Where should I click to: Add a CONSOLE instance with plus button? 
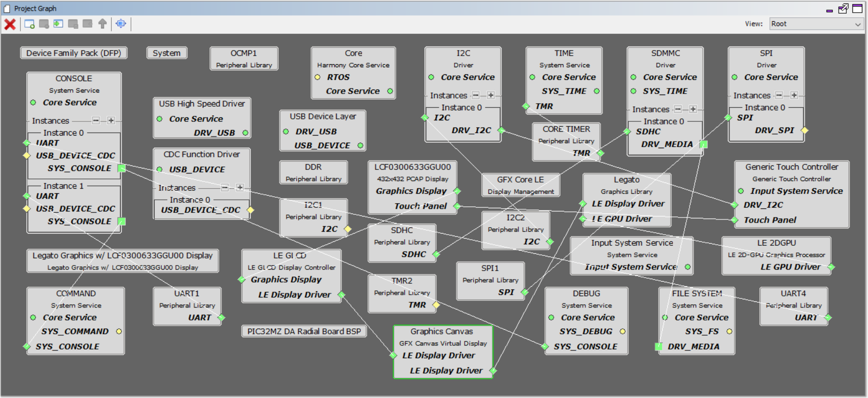(x=111, y=120)
